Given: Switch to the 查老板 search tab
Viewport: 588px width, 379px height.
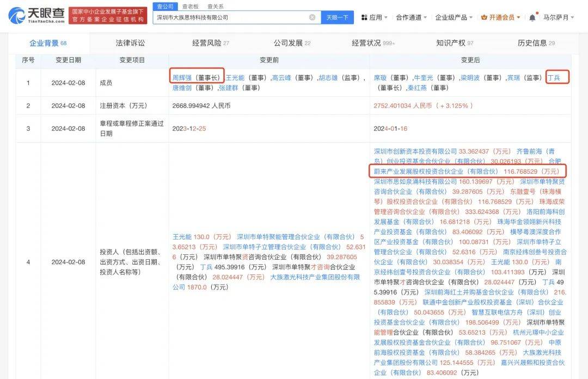Looking at the screenshot, I should (x=191, y=7).
